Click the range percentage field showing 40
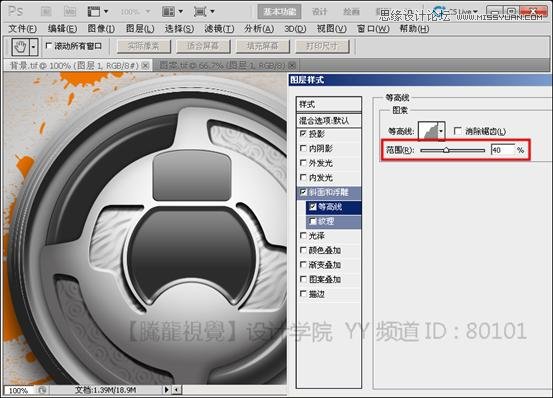Image resolution: width=553 pixels, height=398 pixels. click(503, 150)
